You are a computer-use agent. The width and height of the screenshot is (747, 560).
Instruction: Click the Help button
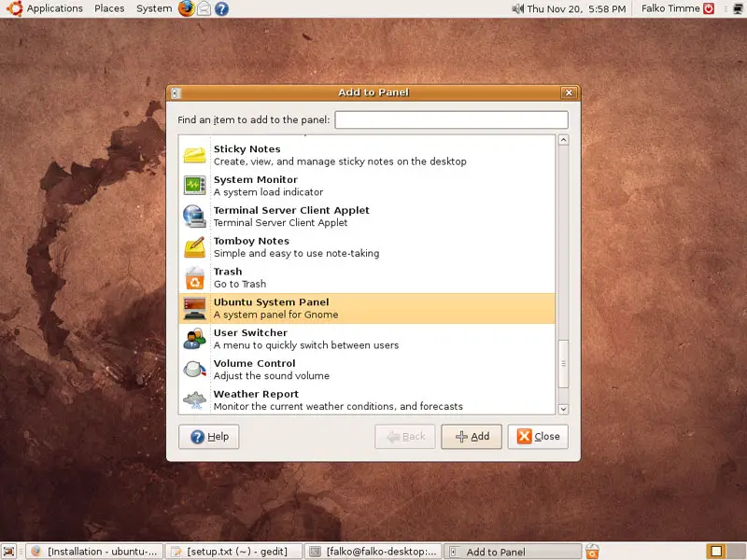(x=209, y=437)
